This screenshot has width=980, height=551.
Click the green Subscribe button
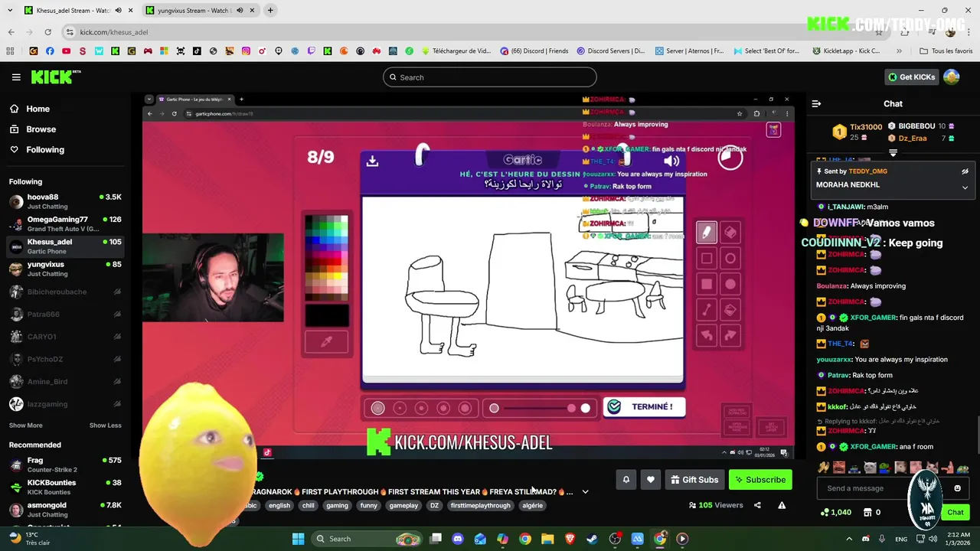760,480
